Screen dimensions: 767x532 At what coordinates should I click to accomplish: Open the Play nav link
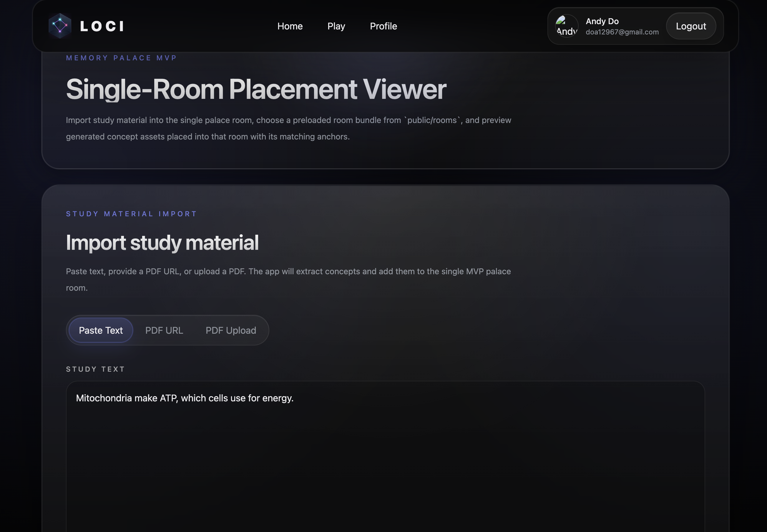pyautogui.click(x=336, y=26)
